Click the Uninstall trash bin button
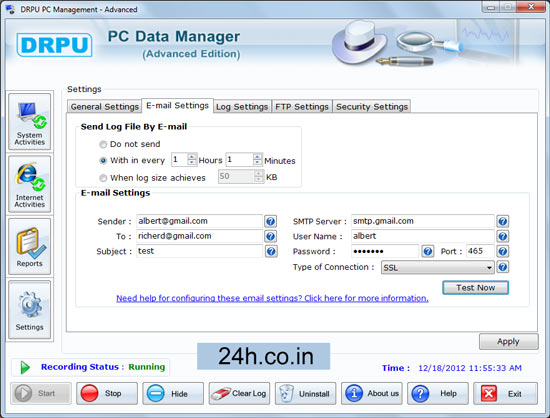 tap(305, 393)
